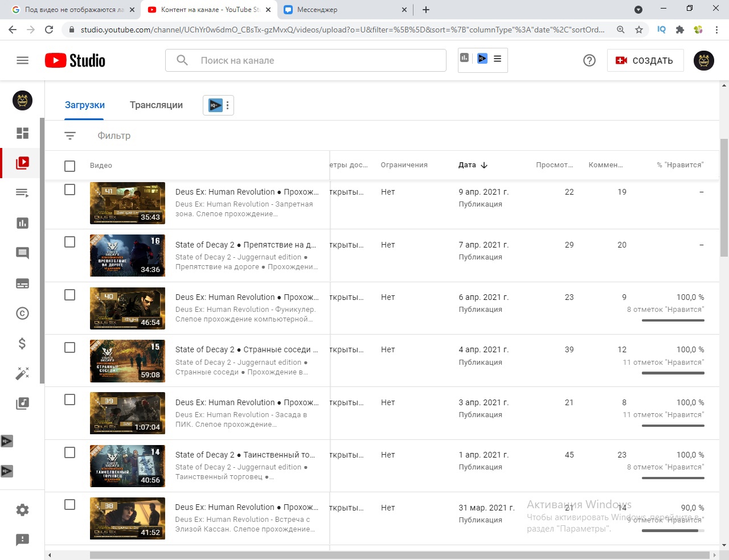
Task: Check State of Decay 2 Таинственный торговец row
Action: 70,452
